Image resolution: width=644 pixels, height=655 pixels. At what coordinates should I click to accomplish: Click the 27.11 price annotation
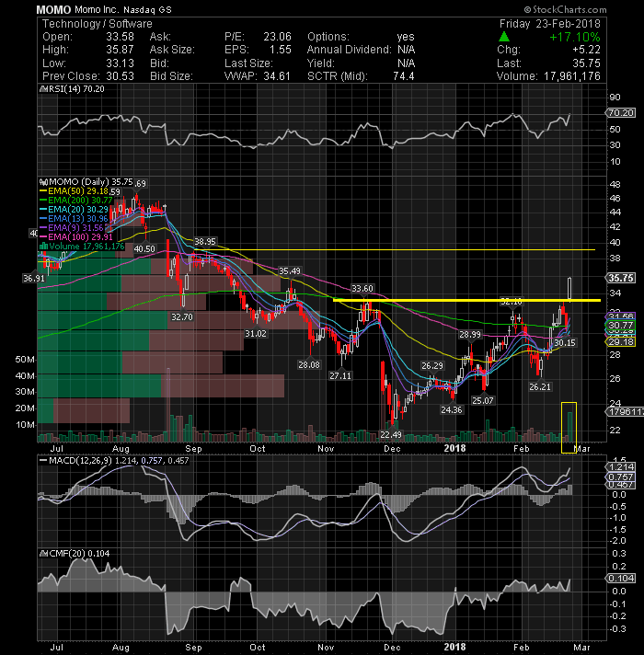tap(340, 376)
